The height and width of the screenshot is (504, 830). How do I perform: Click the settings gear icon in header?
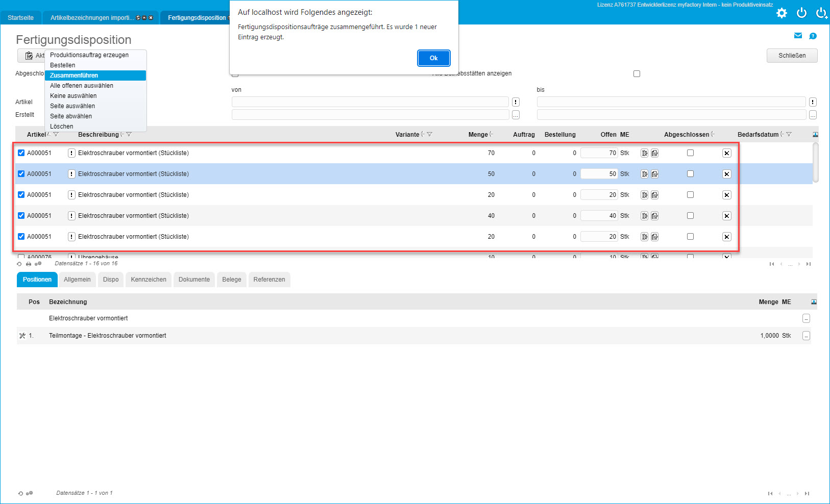(782, 13)
